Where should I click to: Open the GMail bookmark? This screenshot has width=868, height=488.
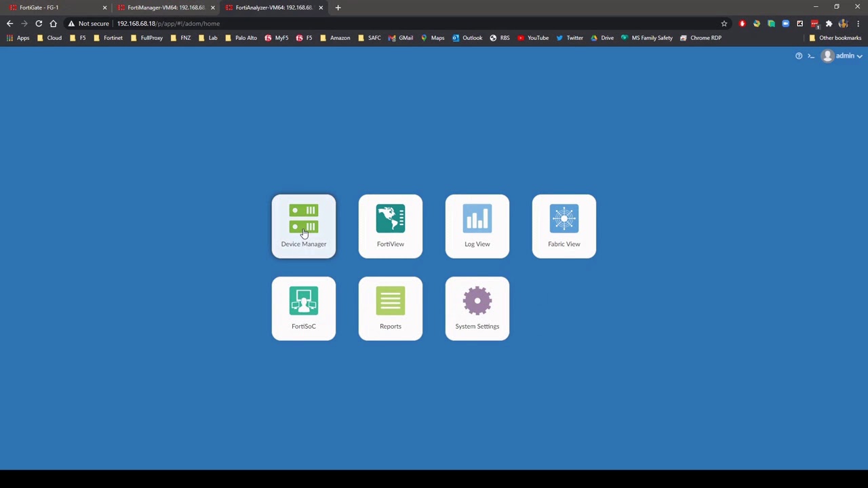tap(401, 38)
